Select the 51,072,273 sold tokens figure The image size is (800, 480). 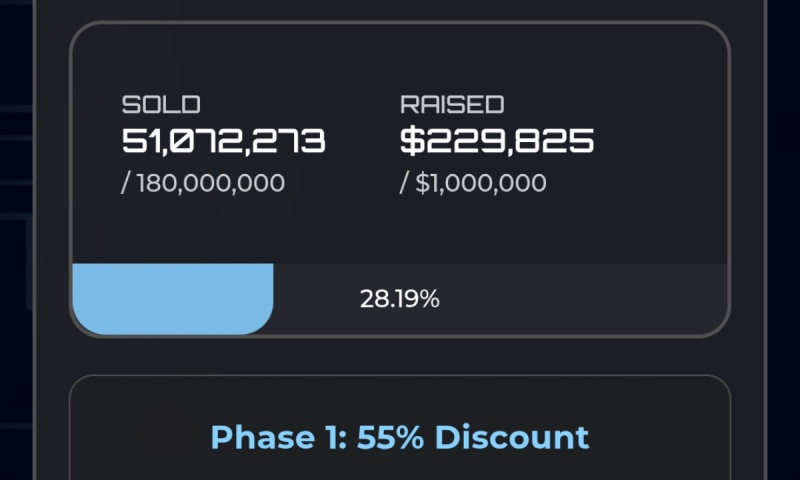point(223,141)
